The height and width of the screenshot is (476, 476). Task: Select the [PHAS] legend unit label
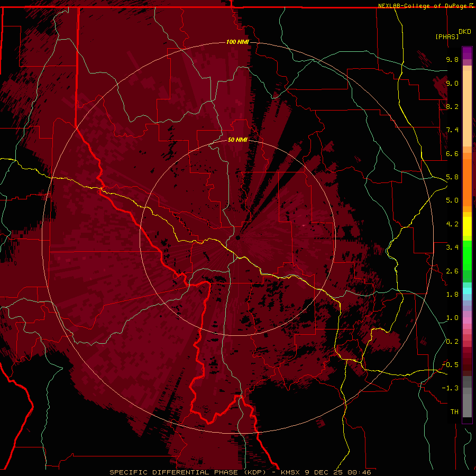(x=447, y=36)
